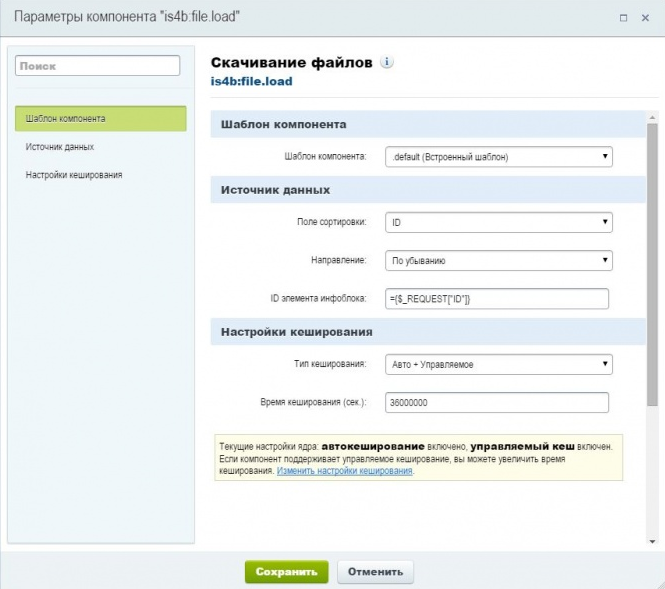Image resolution: width=665 pixels, height=589 pixels.
Task: Open the Направление dropdown list
Action: point(497,260)
